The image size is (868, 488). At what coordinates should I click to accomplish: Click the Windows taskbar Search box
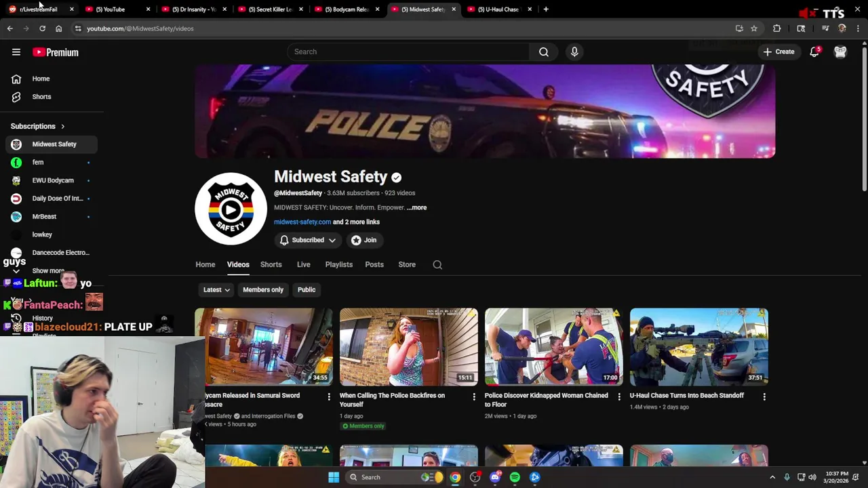[x=395, y=477]
